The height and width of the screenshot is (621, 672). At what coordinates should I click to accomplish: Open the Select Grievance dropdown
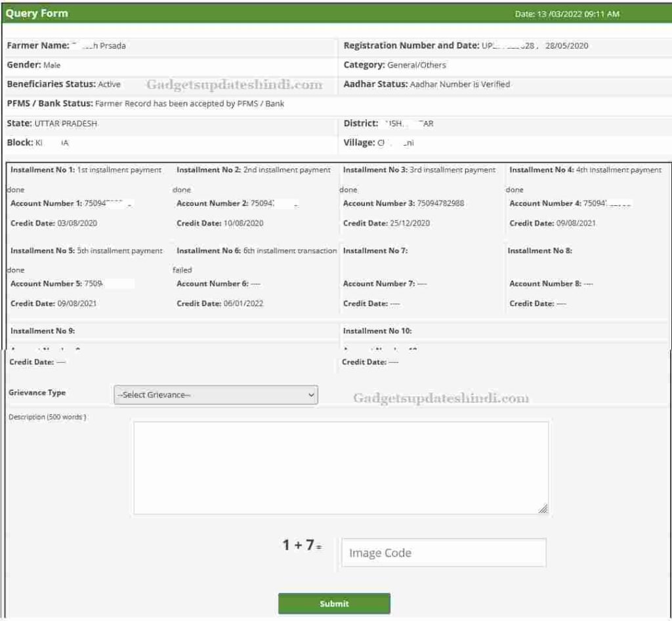(x=215, y=395)
